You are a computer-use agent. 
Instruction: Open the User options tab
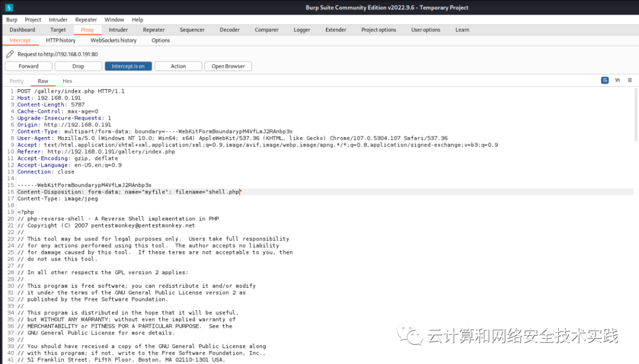(x=425, y=30)
